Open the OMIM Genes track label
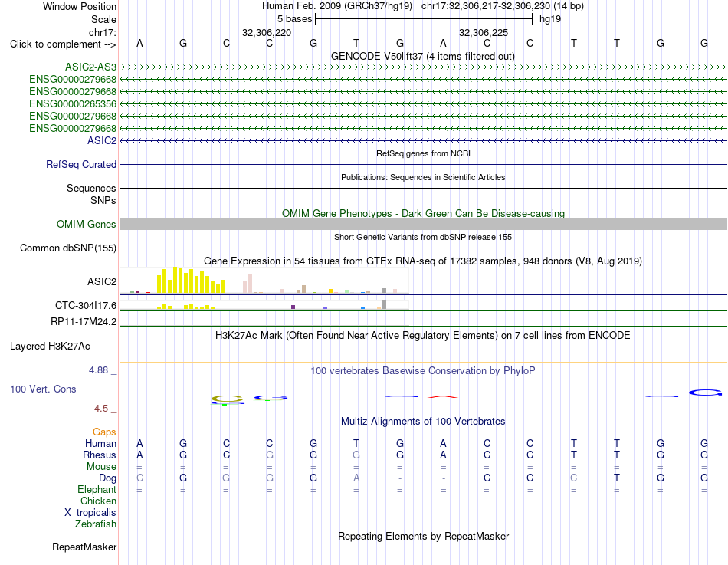728x565 pixels. pos(86,225)
